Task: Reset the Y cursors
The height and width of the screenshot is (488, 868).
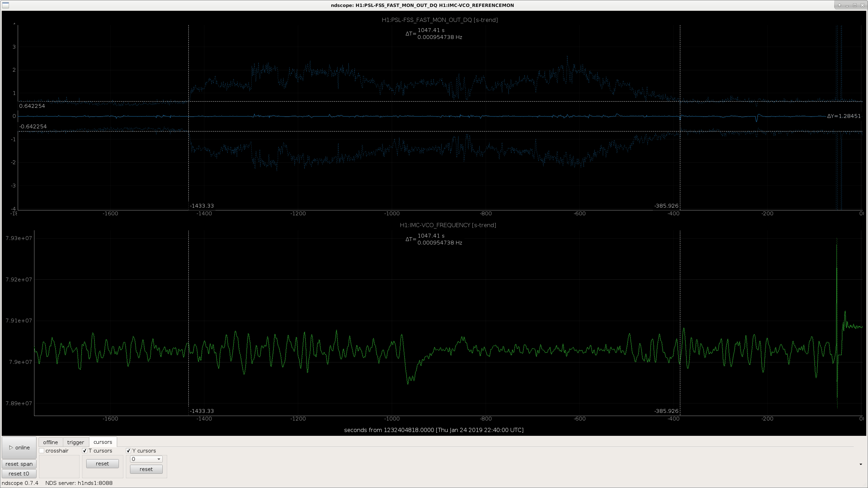Action: [146, 469]
